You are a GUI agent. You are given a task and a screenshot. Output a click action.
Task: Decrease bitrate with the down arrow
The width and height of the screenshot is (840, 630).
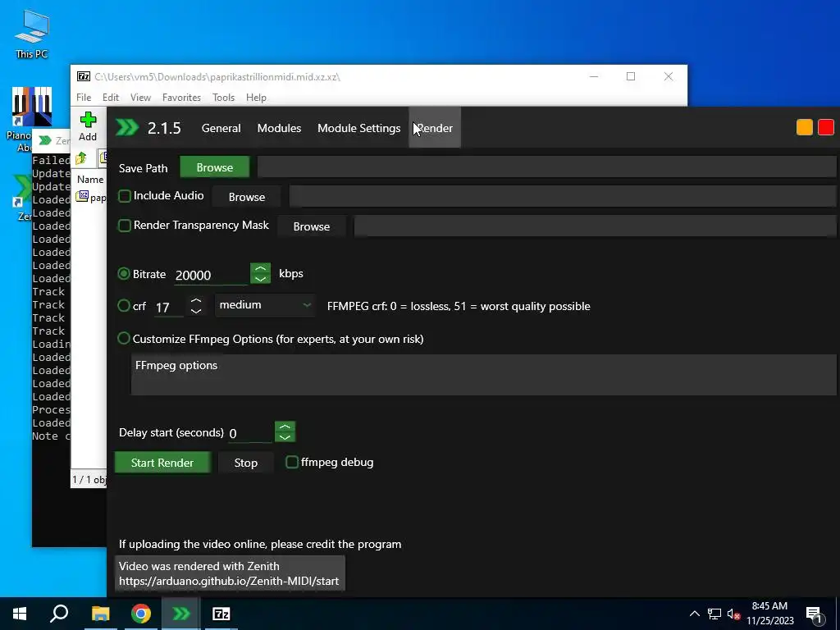point(260,279)
